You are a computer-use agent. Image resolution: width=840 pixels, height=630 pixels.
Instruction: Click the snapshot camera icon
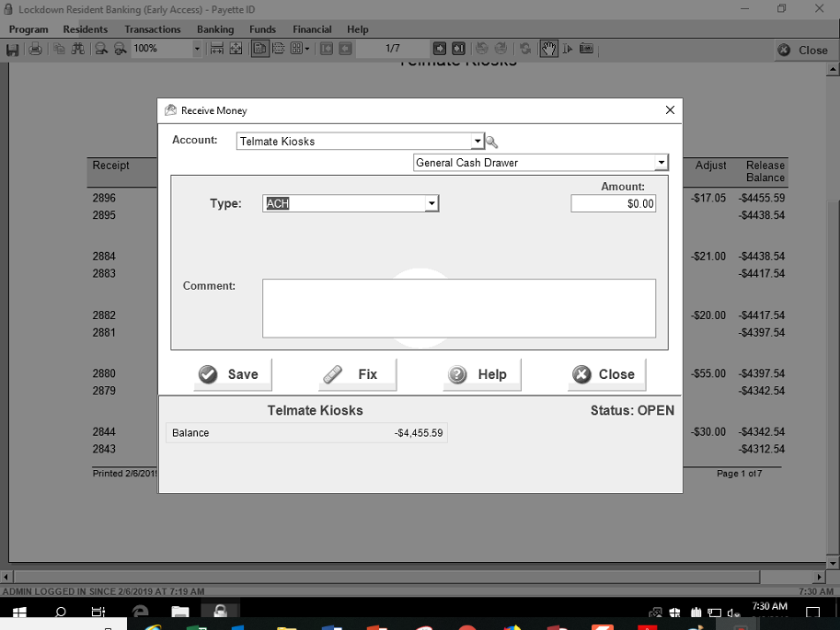click(x=587, y=49)
